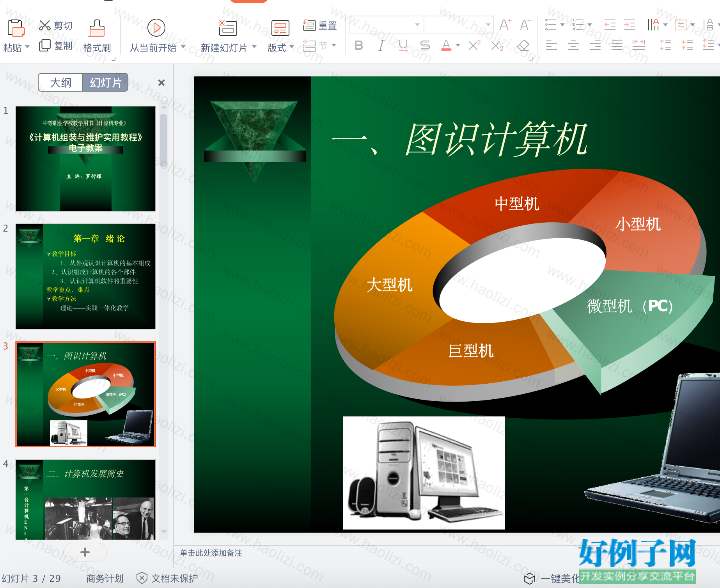Screen dimensions: 720x588
Task: Toggle bold formatting
Action: [359, 46]
